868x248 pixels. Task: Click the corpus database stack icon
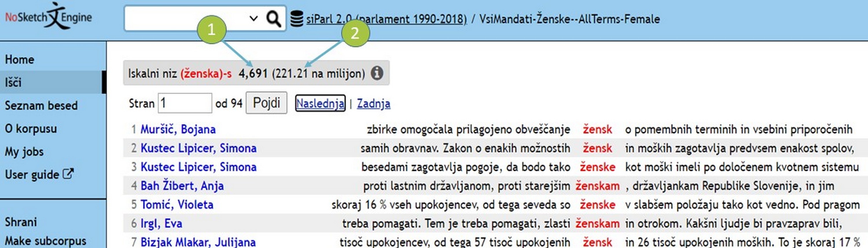[297, 19]
